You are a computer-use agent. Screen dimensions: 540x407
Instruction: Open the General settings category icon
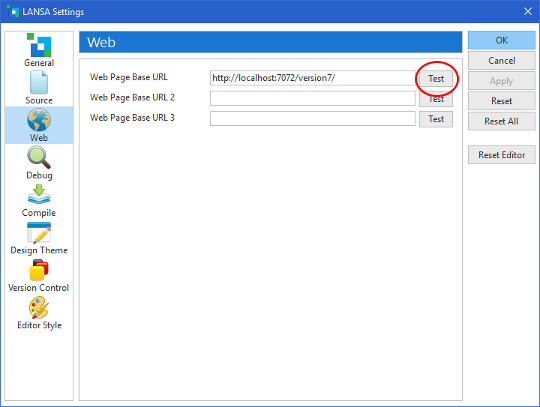tap(39, 45)
